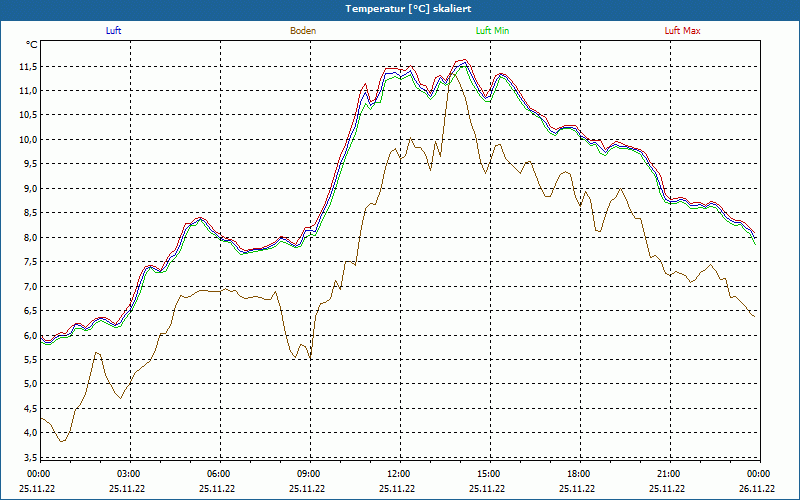
Task: Click the 'Luft Min' legend label
Action: tap(492, 31)
